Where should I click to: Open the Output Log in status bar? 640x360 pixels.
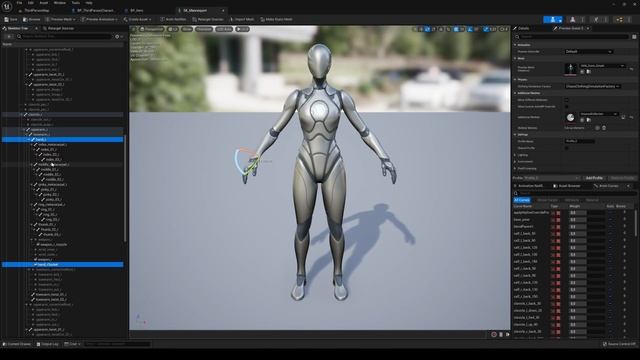47,344
